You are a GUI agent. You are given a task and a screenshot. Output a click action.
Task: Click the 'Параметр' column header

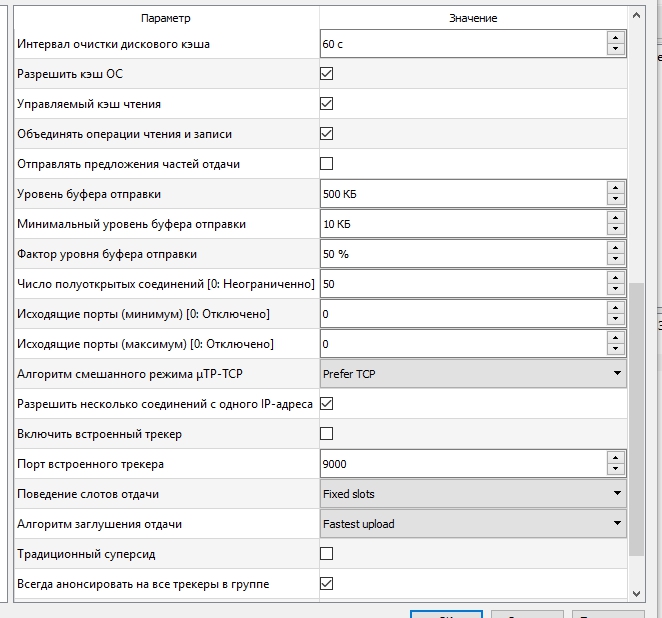point(166,18)
